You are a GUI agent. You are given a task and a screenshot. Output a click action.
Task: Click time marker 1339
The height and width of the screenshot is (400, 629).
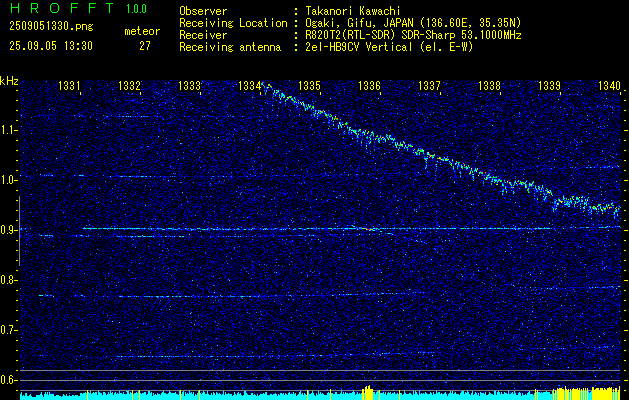click(x=549, y=85)
